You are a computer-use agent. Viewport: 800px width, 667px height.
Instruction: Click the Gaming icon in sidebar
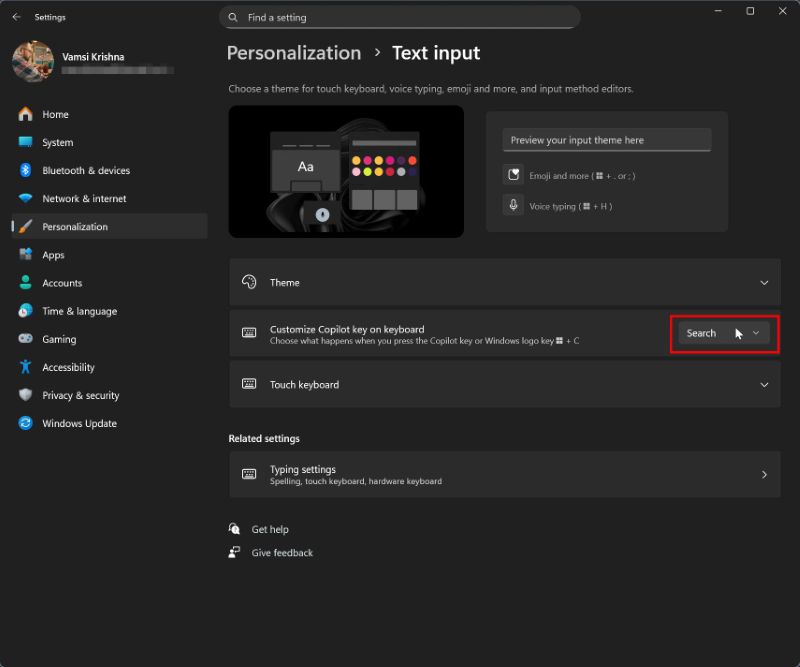pyautogui.click(x=25, y=340)
